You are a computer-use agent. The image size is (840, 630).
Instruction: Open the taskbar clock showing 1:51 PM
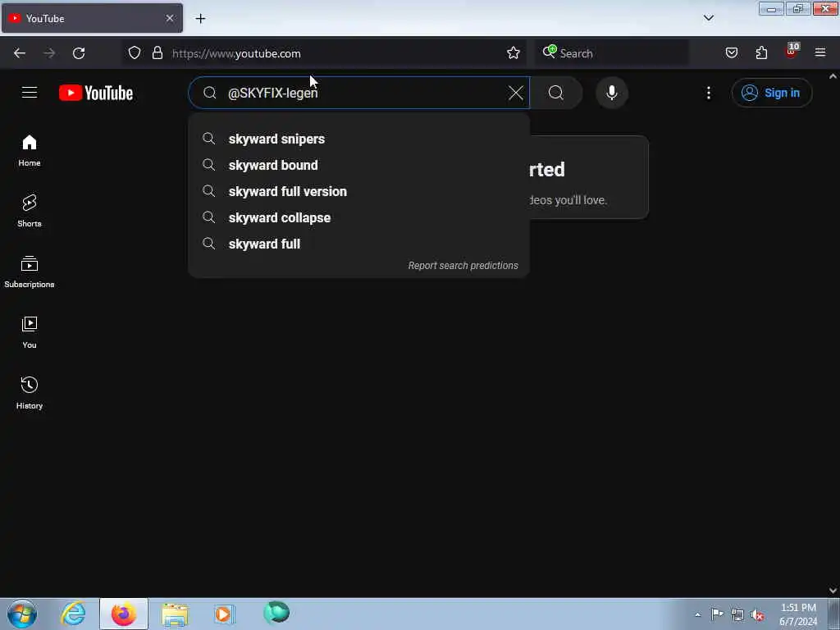[798, 614]
